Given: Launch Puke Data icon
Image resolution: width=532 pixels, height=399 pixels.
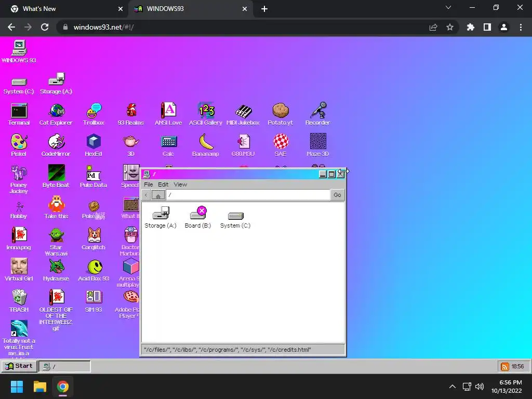Looking at the screenshot, I should click(x=94, y=177).
